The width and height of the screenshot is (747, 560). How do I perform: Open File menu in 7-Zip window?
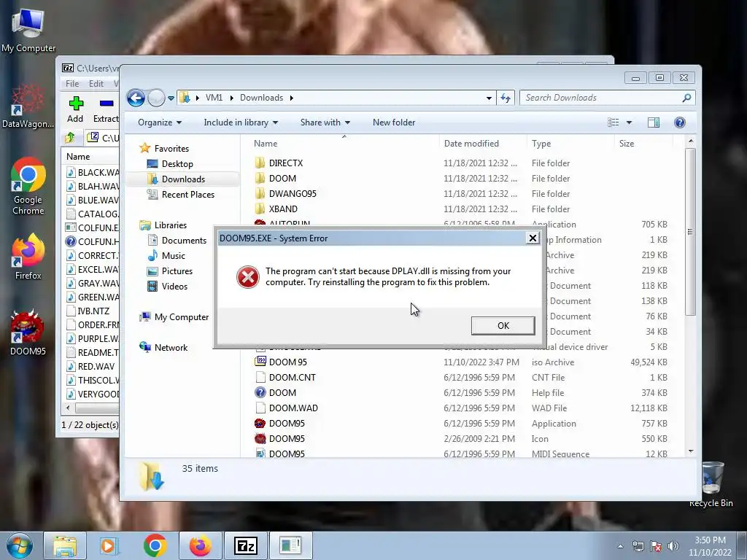72,83
